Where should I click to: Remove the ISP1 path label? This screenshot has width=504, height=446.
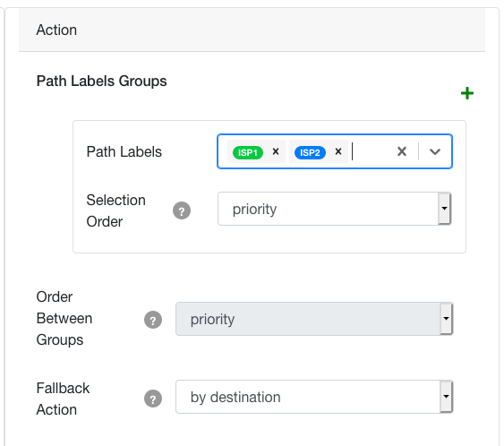(276, 151)
